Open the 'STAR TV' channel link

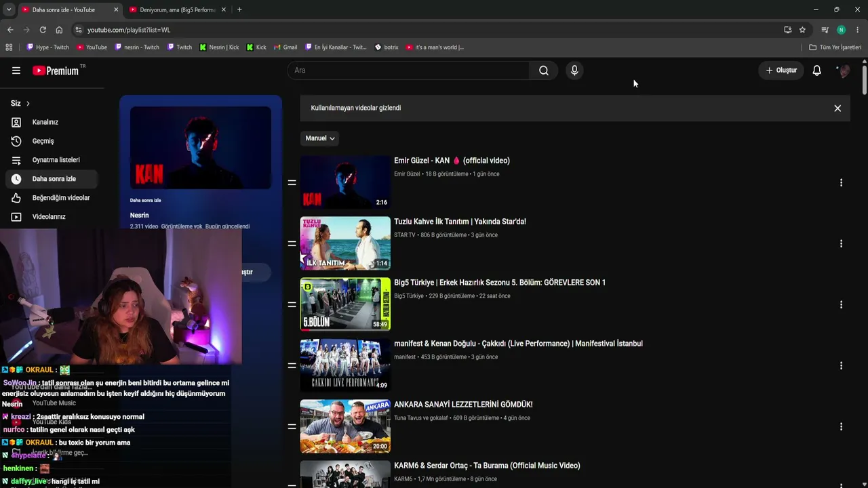tap(405, 235)
